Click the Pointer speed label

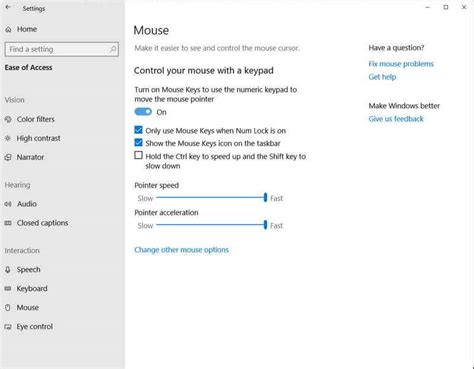(x=157, y=185)
